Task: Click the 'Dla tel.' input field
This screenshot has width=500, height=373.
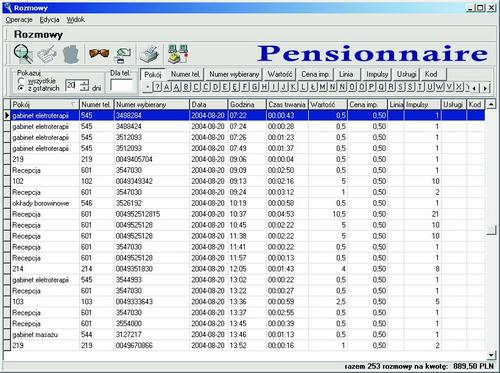Action: coord(121,85)
